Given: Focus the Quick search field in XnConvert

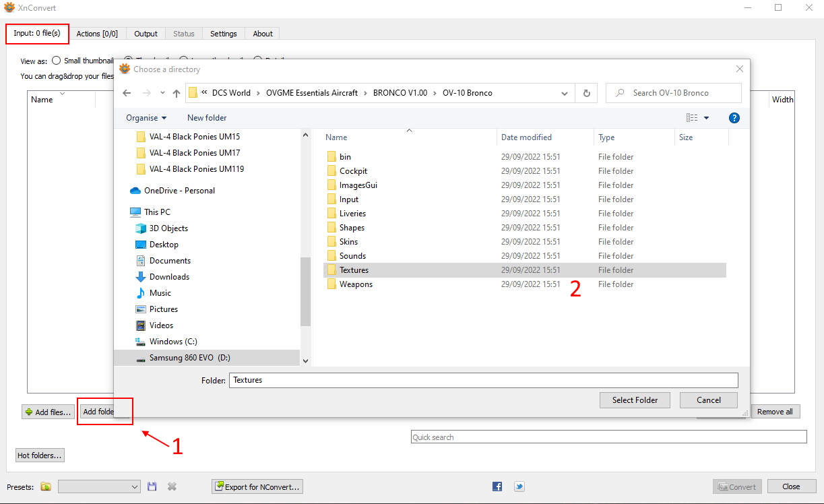Looking at the screenshot, I should (609, 437).
